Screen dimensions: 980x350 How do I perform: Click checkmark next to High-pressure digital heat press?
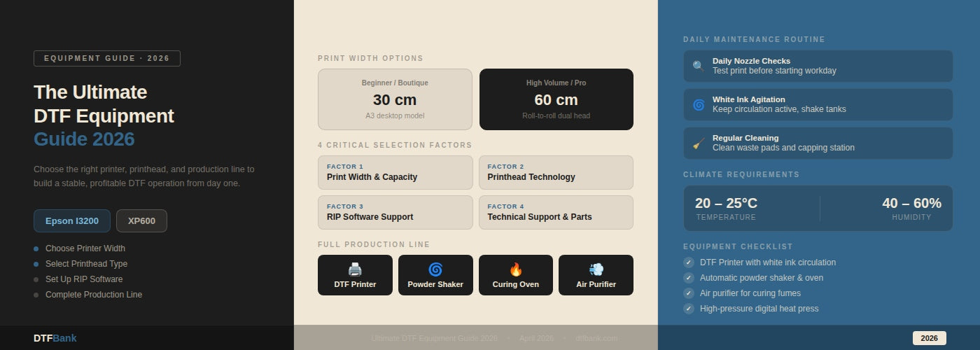(x=689, y=309)
